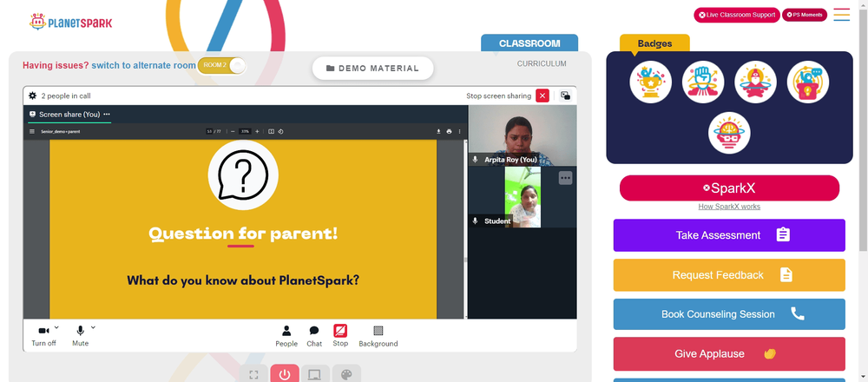Viewport: 868px width, 382px height.
Task: Open How SparkX works link
Action: click(729, 207)
